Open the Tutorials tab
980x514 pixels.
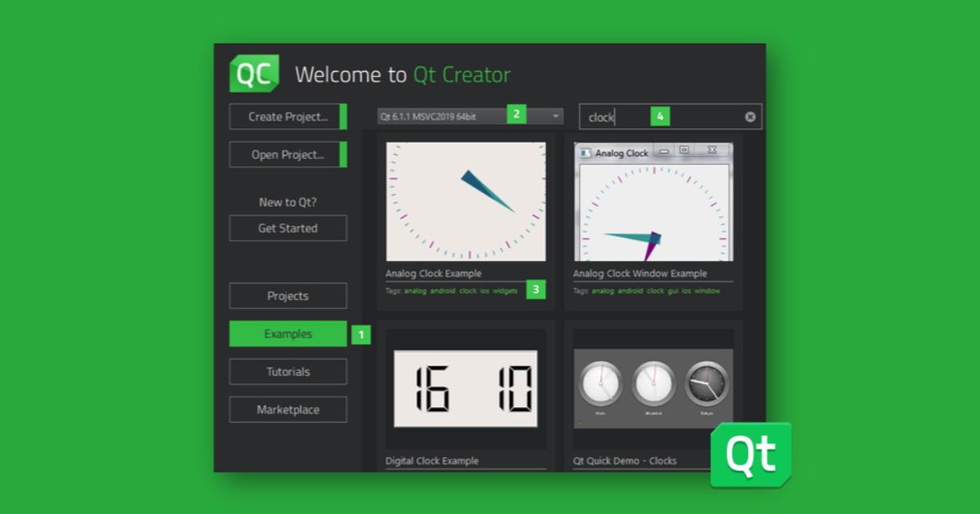(x=288, y=371)
